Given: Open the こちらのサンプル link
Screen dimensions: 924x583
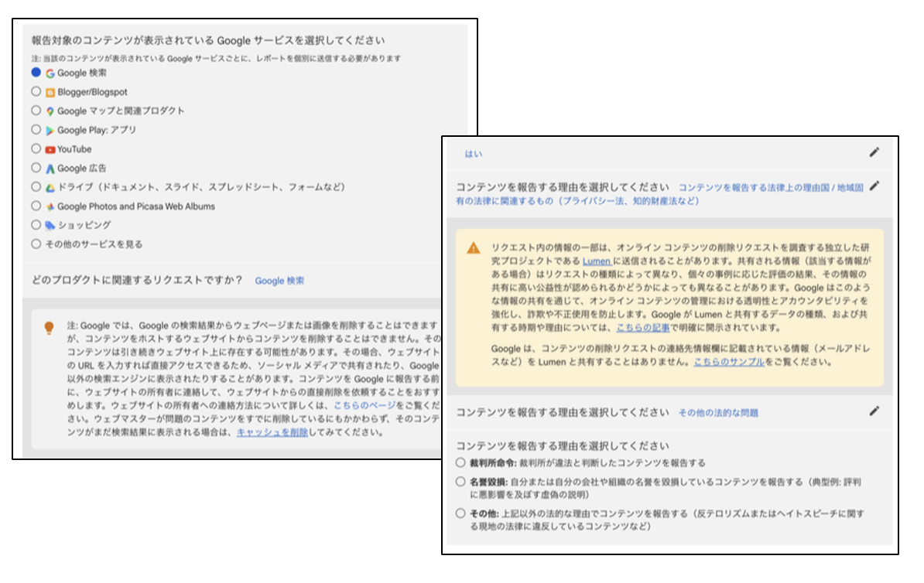Looking at the screenshot, I should pyautogui.click(x=729, y=362).
